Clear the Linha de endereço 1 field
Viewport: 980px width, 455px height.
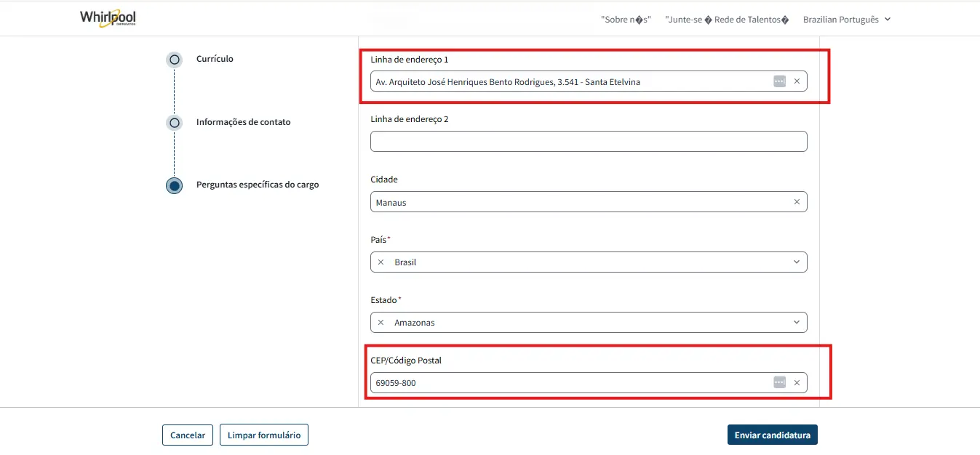797,81
